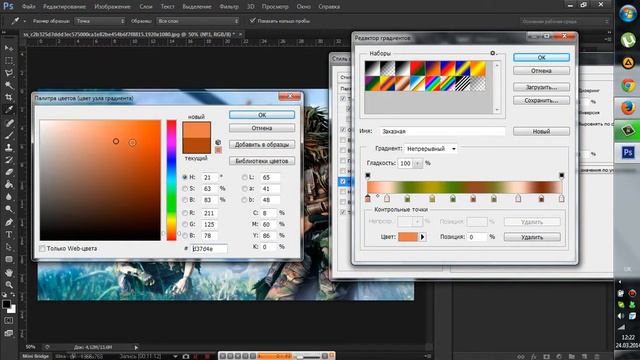Select the Pen tool
This screenshot has width=640, height=360.
pos(9,222)
